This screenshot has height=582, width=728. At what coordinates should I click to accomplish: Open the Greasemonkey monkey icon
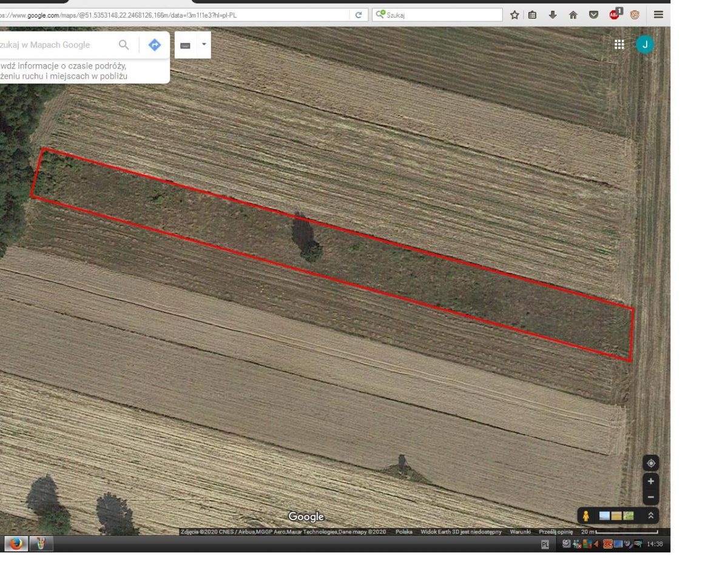tap(635, 15)
